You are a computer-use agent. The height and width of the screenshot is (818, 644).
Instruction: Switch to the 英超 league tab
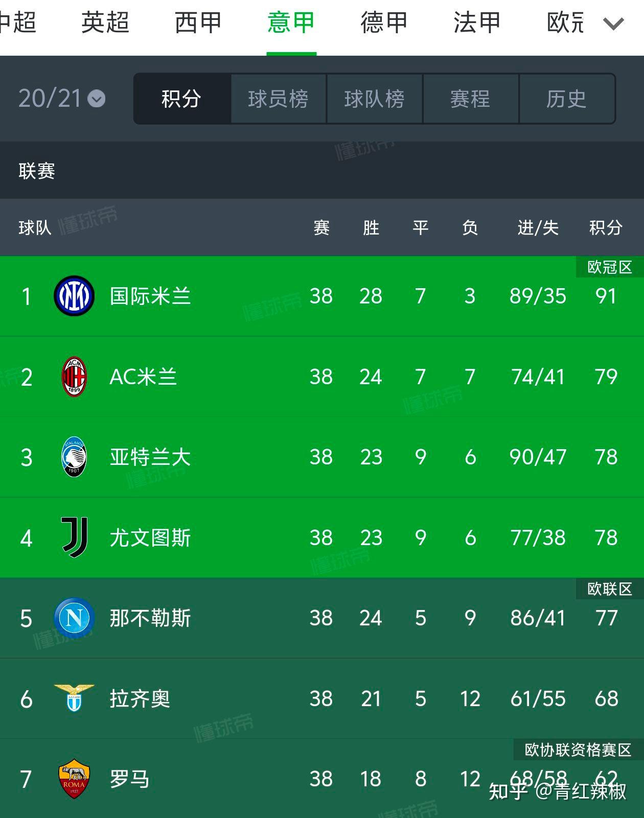click(105, 22)
